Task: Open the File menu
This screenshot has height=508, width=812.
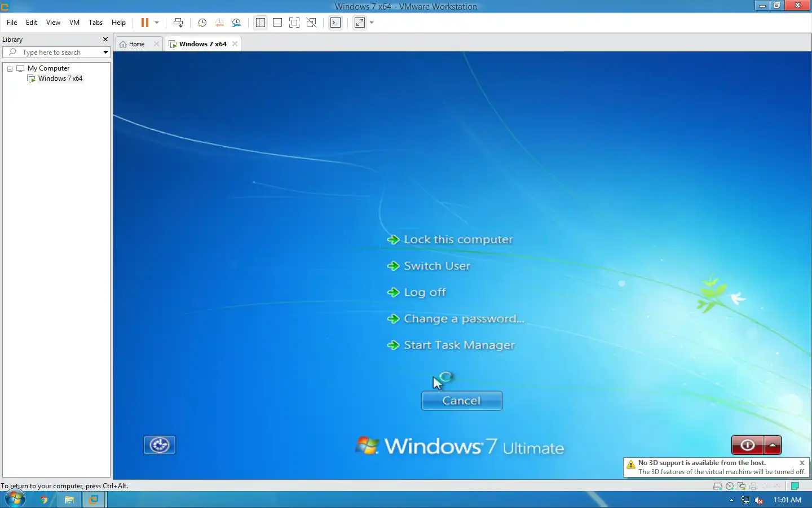Action: coord(12,23)
